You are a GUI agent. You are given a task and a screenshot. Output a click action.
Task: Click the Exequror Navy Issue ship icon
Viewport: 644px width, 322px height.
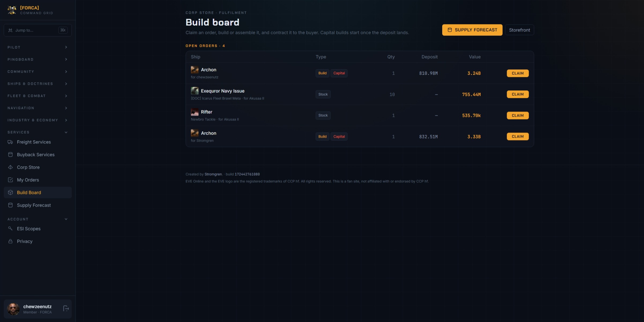pos(195,91)
